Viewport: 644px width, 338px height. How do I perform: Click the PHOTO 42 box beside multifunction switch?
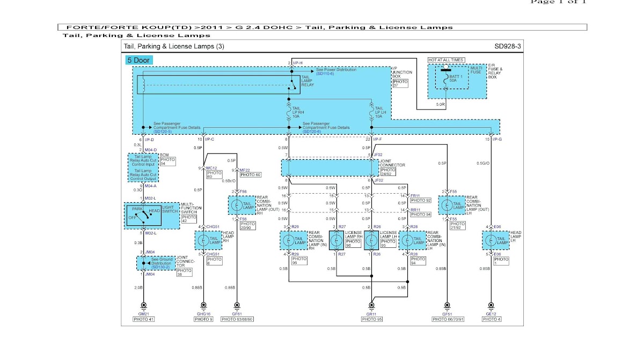[189, 218]
